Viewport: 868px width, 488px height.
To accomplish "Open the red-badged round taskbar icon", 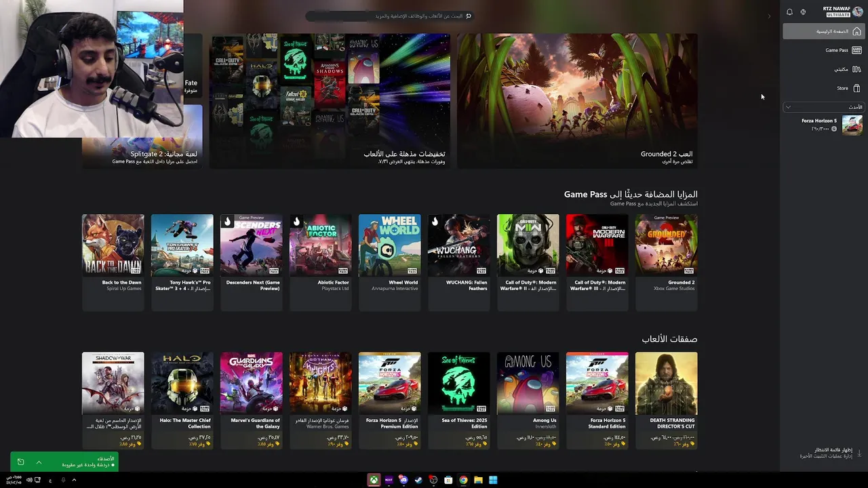I will click(x=433, y=480).
